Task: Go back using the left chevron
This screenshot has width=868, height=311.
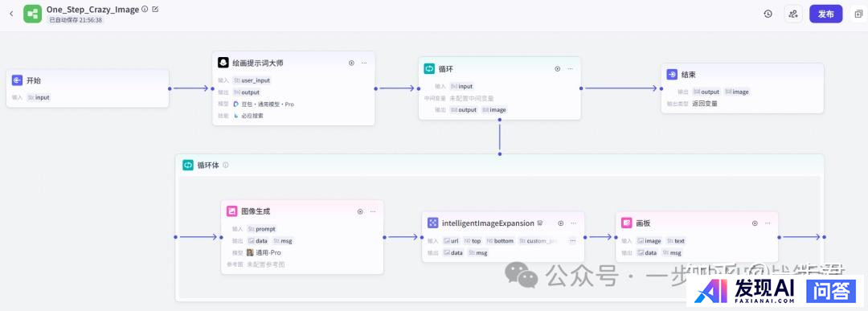Action: pyautogui.click(x=11, y=14)
